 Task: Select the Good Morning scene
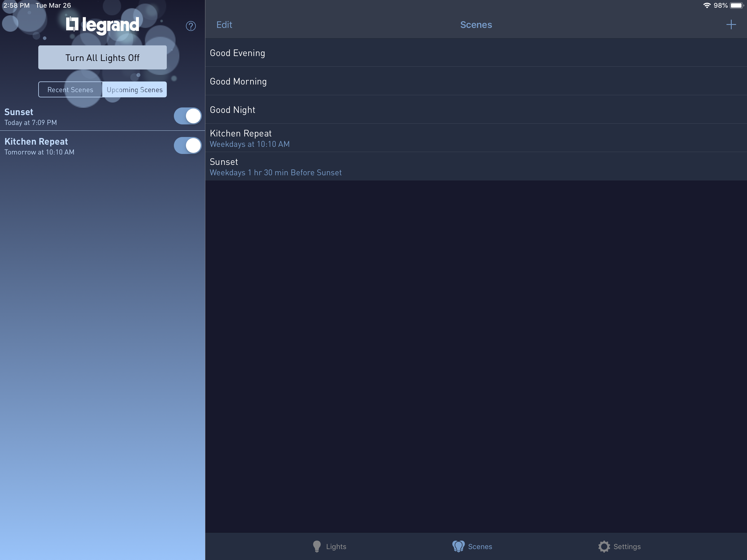[x=476, y=81]
